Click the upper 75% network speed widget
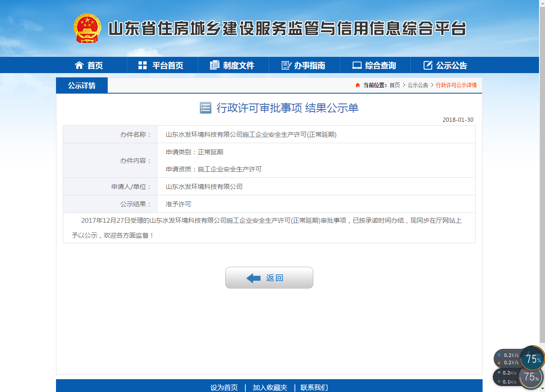The width and height of the screenshot is (545, 392). (x=532, y=358)
